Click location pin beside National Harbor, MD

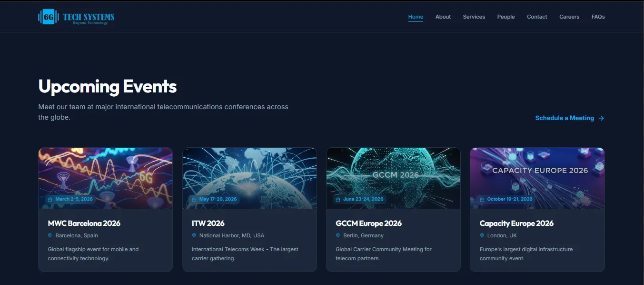[x=194, y=235]
